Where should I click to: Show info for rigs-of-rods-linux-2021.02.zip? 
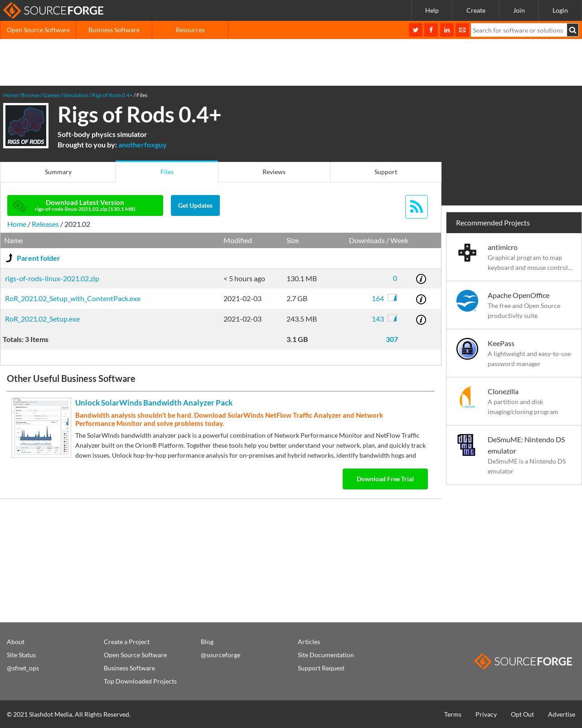click(421, 279)
